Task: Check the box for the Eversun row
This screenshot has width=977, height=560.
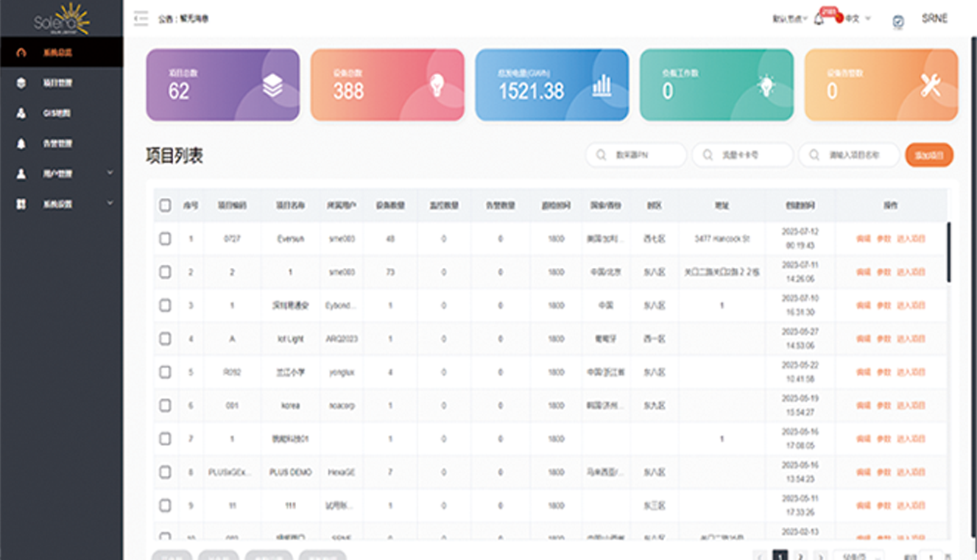Action: coord(166,238)
